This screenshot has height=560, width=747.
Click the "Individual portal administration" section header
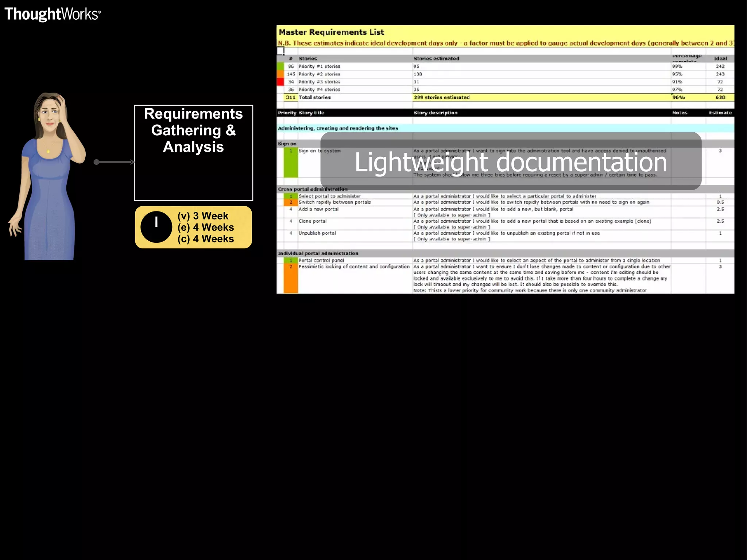click(318, 253)
